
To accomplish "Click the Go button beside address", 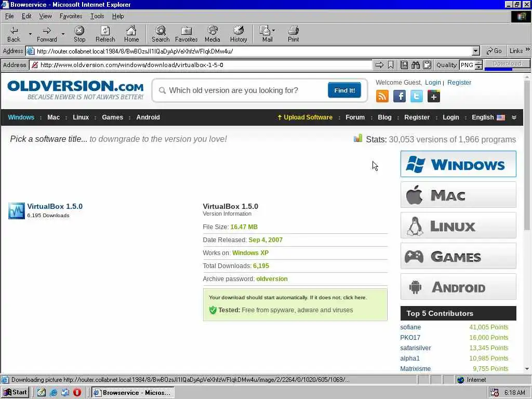I will point(494,51).
